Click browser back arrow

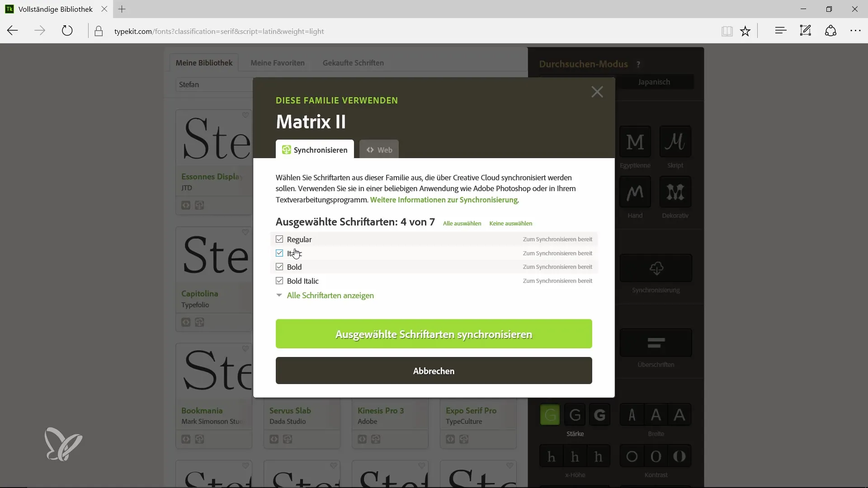pyautogui.click(x=13, y=31)
